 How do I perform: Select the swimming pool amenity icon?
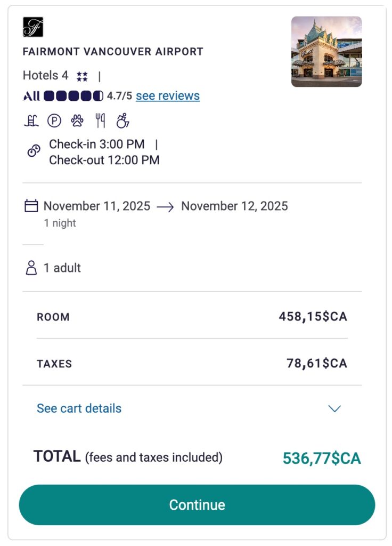(x=31, y=120)
